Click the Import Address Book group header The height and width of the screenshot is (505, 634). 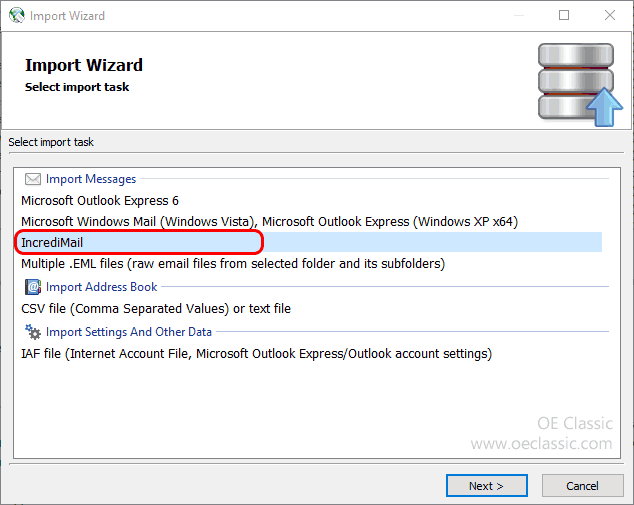[x=101, y=287]
